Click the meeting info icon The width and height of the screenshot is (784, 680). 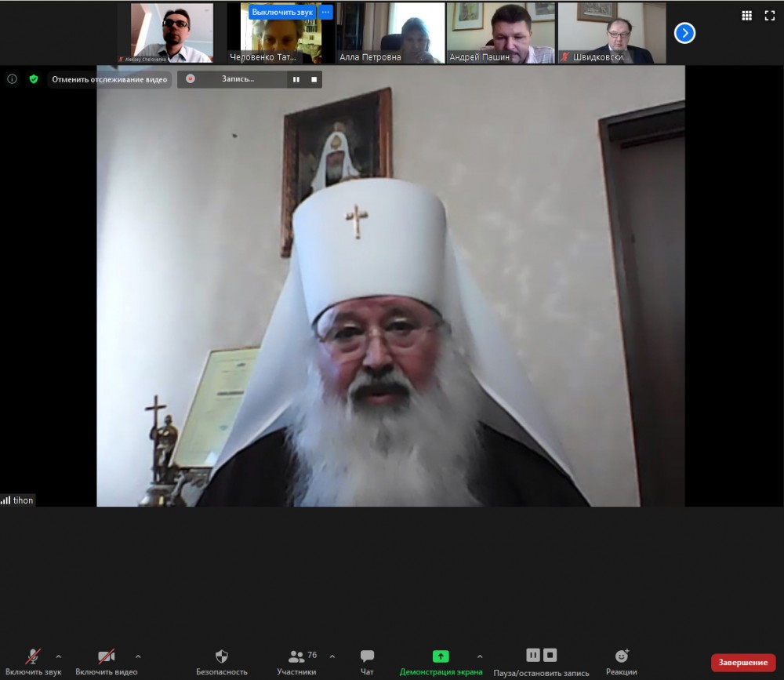click(x=12, y=79)
